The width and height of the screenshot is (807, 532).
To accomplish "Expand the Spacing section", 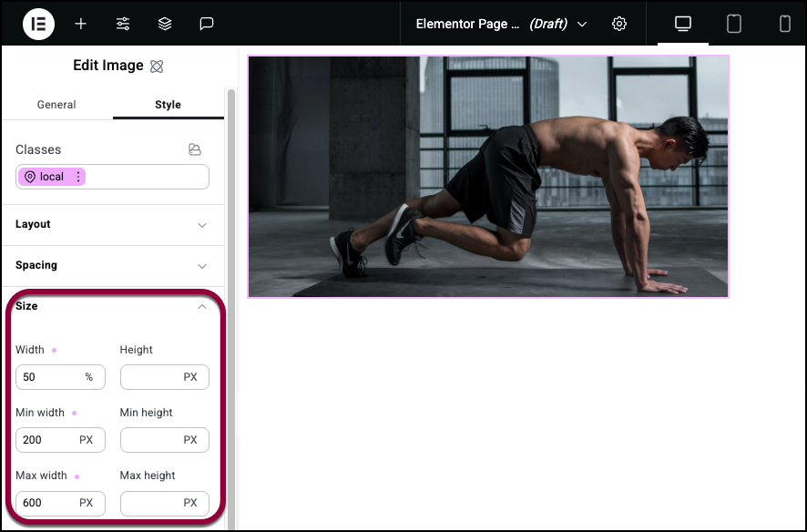I will [x=112, y=265].
